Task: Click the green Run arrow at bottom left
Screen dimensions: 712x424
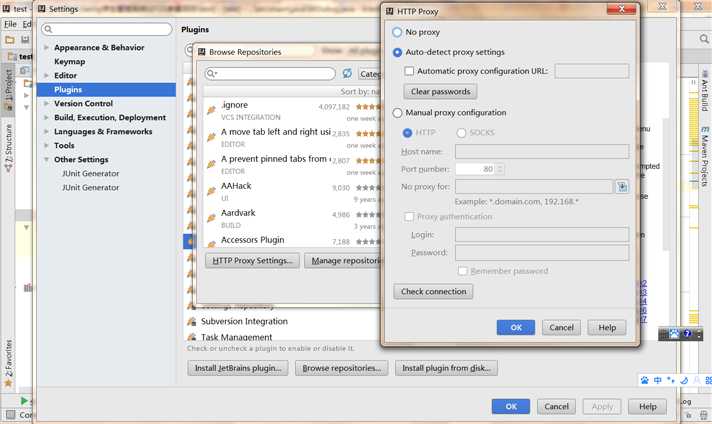Action: point(24,401)
